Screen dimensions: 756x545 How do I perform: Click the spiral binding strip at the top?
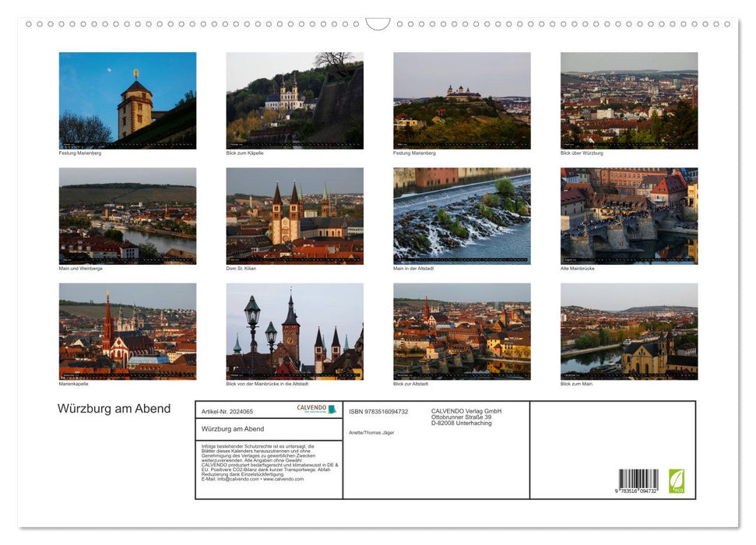[378, 25]
